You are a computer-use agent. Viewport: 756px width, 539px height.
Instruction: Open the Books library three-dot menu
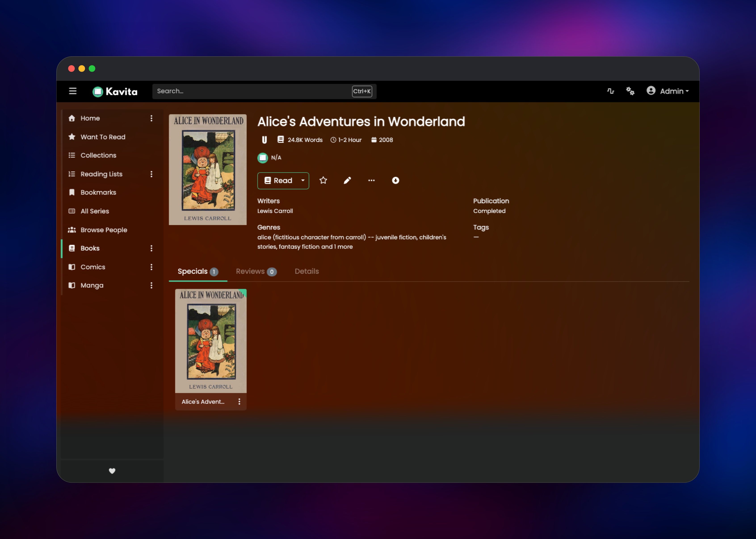[151, 248]
